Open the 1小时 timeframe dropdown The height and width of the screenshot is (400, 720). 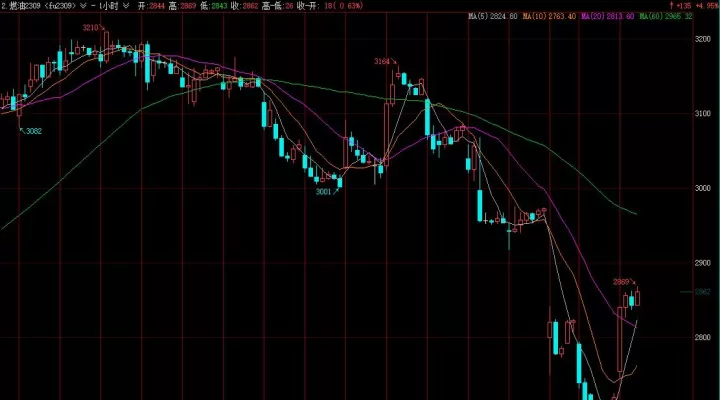[x=126, y=6]
